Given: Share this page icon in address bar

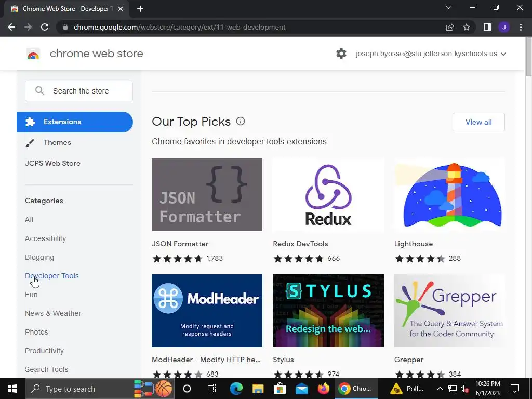Looking at the screenshot, I should [x=450, y=27].
